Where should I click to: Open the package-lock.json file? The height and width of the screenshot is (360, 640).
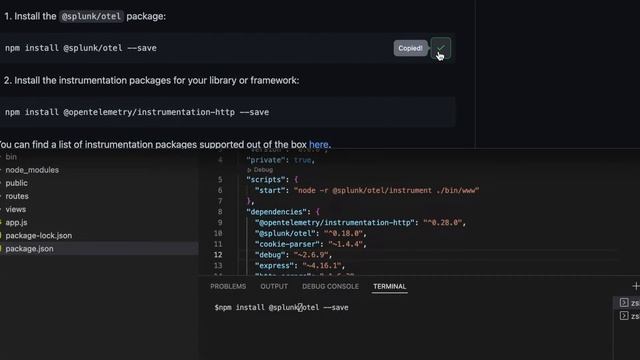click(x=39, y=236)
